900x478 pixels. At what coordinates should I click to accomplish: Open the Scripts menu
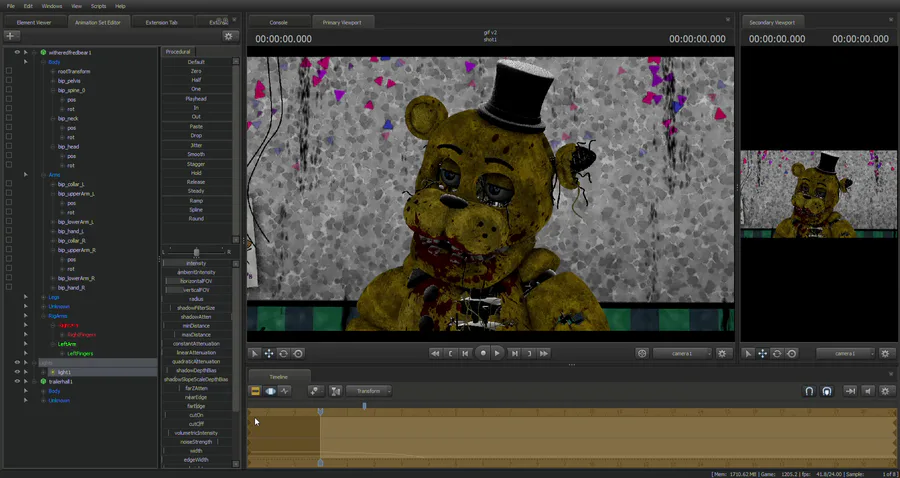coord(99,6)
